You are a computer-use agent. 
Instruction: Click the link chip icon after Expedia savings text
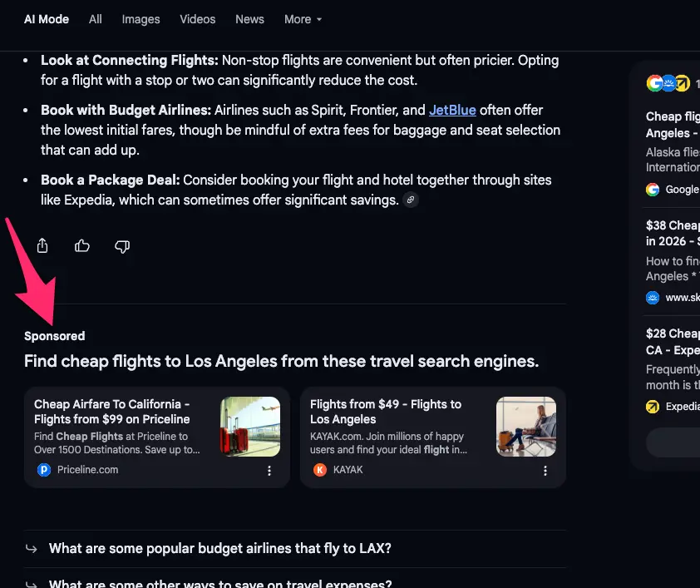410,200
